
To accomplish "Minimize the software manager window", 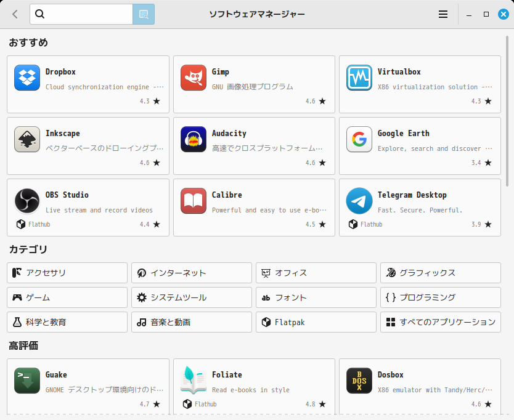I will (x=469, y=14).
